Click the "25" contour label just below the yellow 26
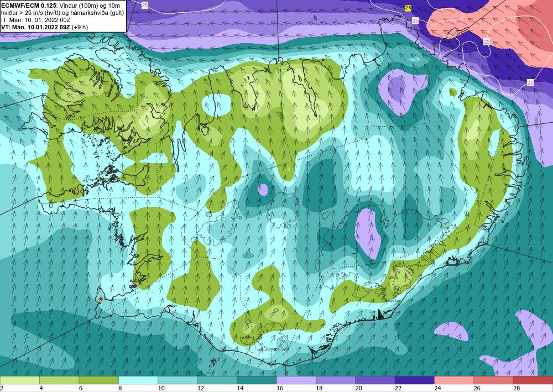Image resolution: width=553 pixels, height=392 pixels. [415, 21]
